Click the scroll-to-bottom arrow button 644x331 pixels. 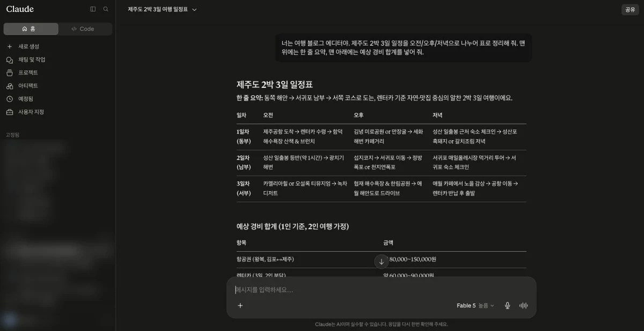382,262
